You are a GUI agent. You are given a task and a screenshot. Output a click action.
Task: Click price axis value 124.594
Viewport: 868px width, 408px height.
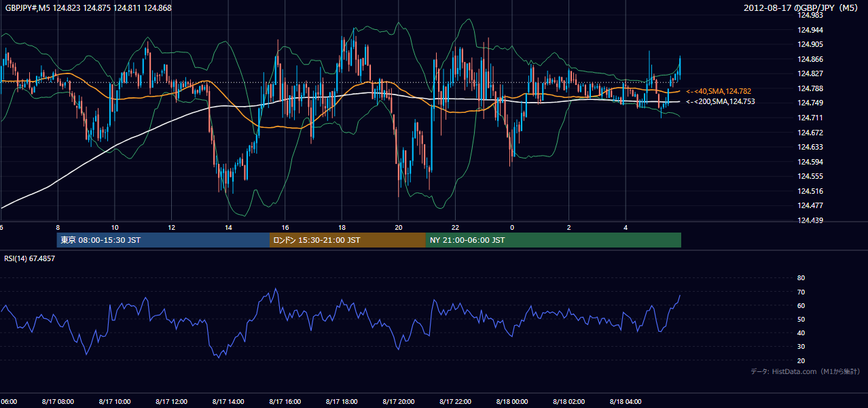click(x=810, y=162)
